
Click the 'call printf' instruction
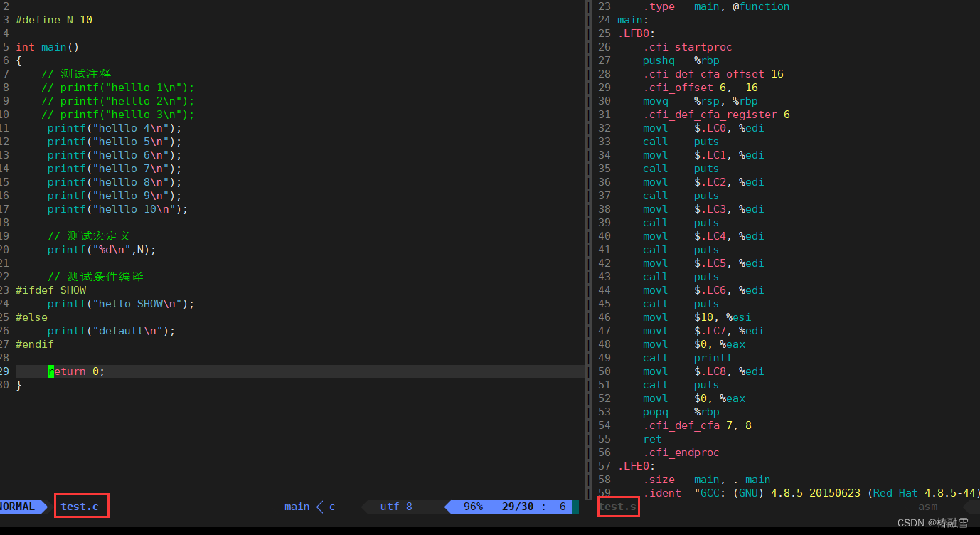coord(687,358)
